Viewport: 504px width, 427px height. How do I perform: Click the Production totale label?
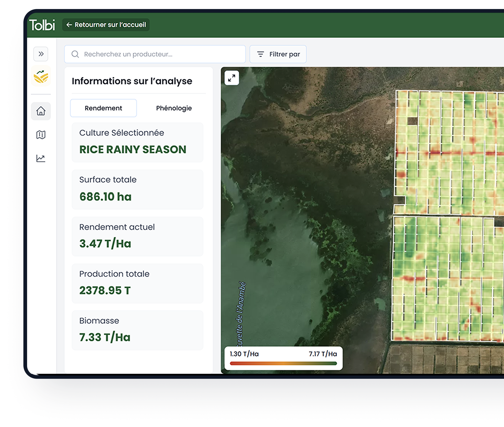(x=114, y=274)
